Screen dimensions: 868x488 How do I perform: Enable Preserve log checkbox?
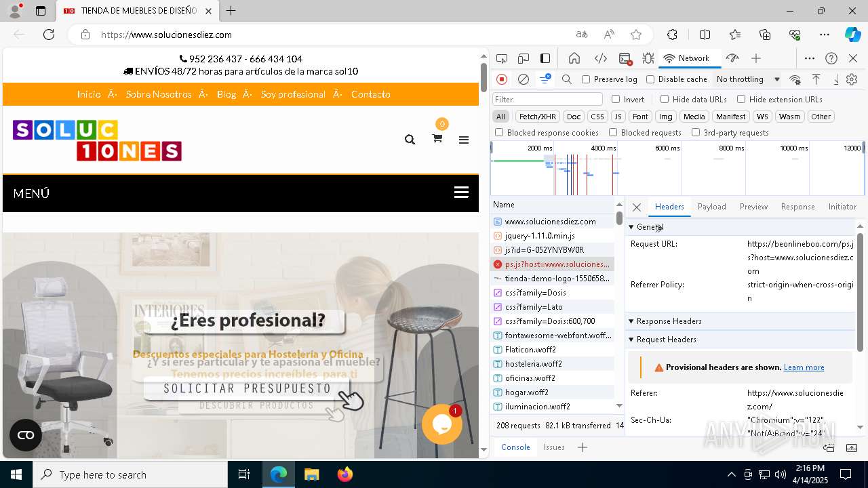587,79
